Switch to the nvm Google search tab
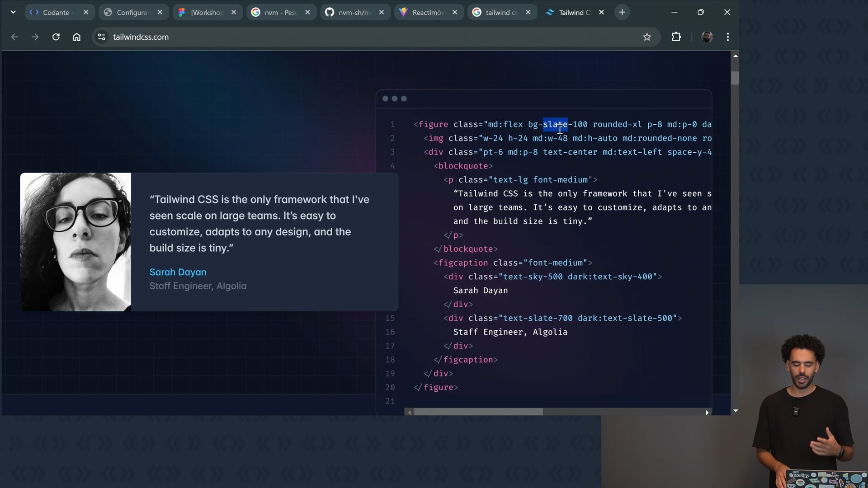The width and height of the screenshot is (868, 488). pos(281,12)
